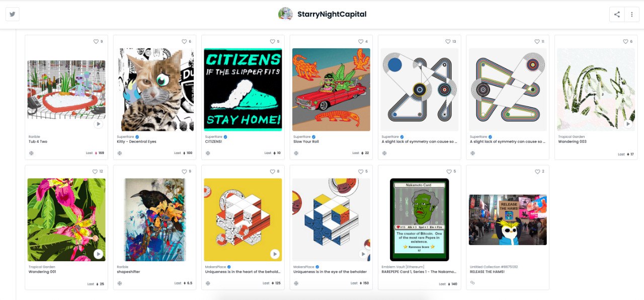Open the three-dot more options menu
Image resolution: width=644 pixels, height=300 pixels.
(632, 14)
